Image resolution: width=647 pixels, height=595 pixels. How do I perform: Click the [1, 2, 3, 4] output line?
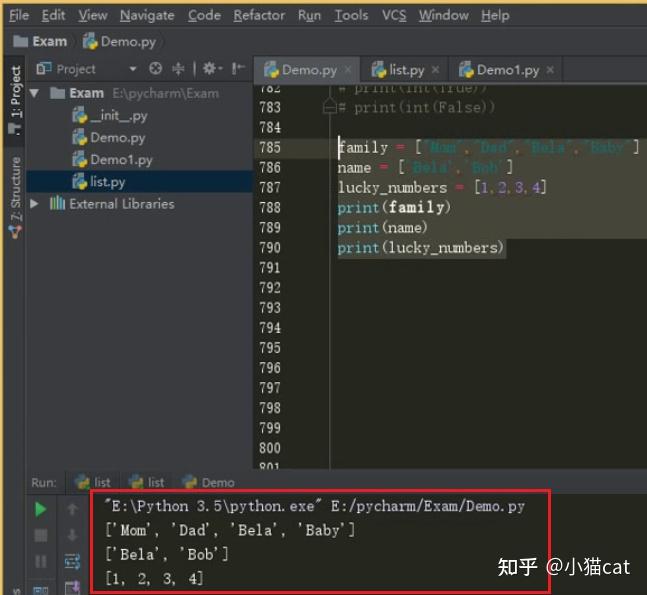154,578
